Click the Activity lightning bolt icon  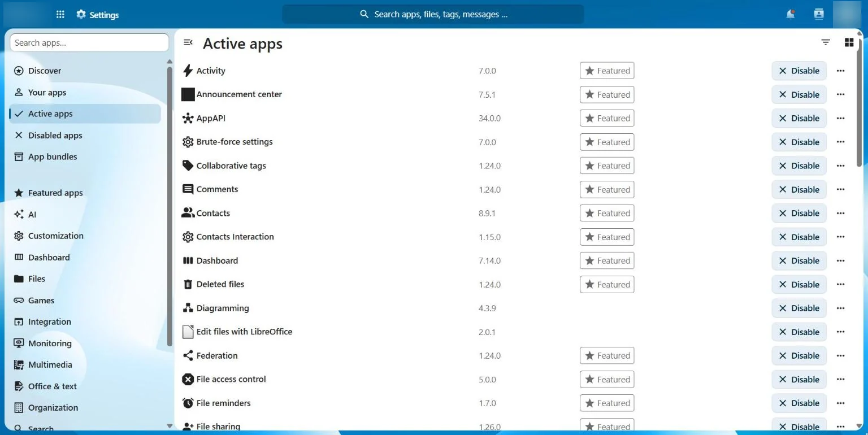point(188,71)
